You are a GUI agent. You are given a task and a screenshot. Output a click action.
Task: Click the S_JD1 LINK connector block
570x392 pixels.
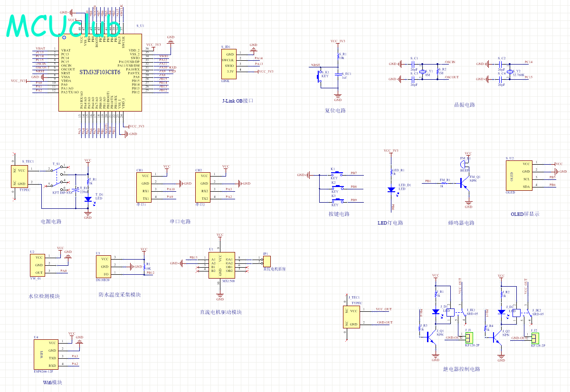tap(228, 64)
